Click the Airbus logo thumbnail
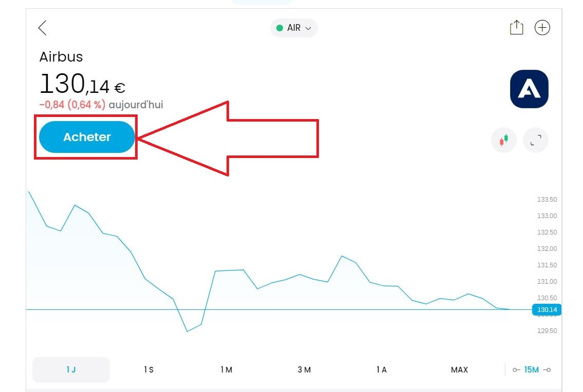 tap(529, 89)
